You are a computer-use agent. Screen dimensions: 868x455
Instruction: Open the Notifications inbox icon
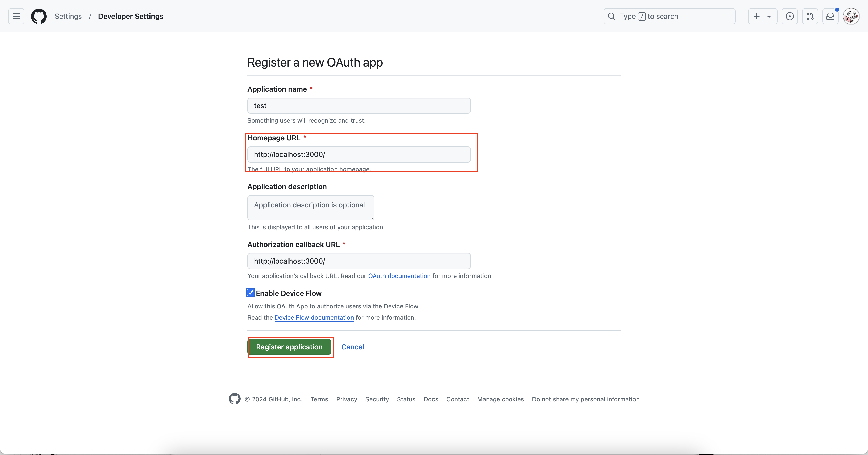pos(831,16)
